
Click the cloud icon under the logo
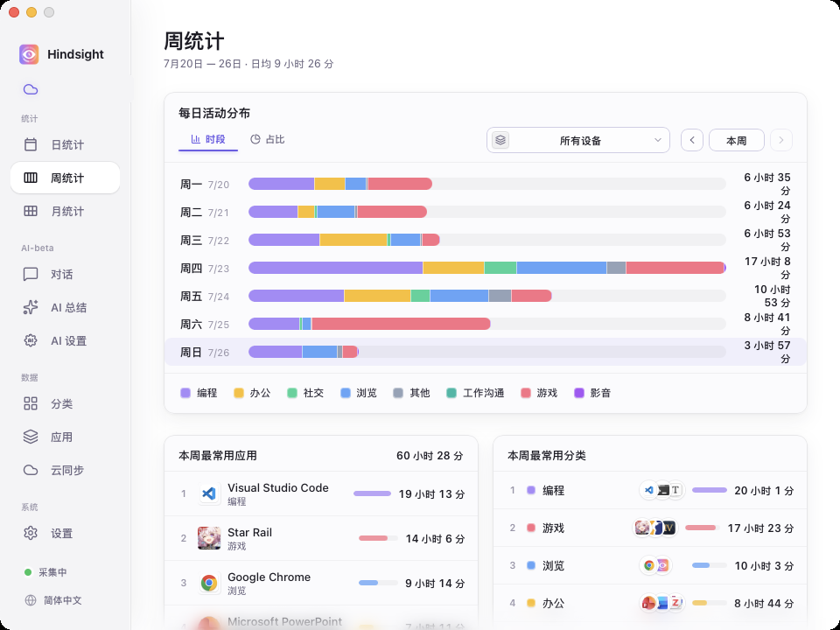pyautogui.click(x=31, y=89)
